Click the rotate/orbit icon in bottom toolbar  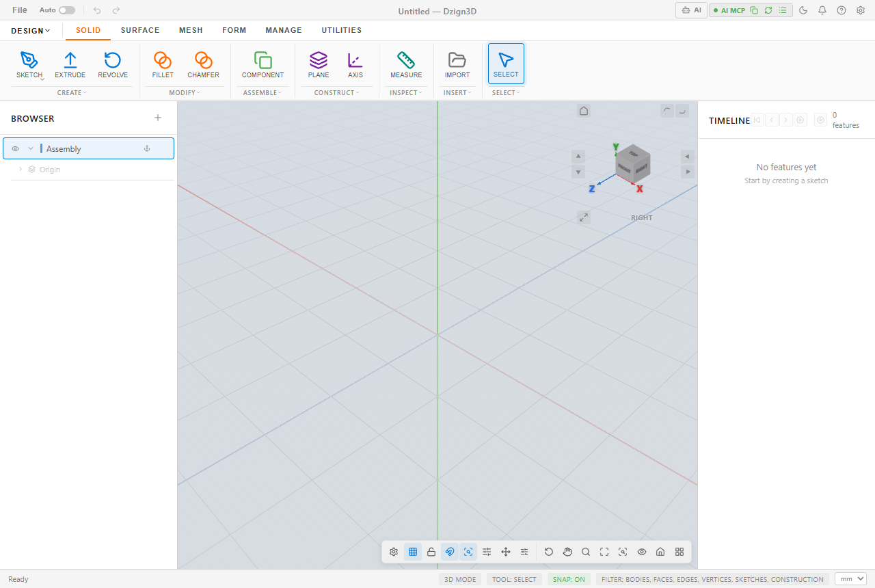click(x=549, y=552)
